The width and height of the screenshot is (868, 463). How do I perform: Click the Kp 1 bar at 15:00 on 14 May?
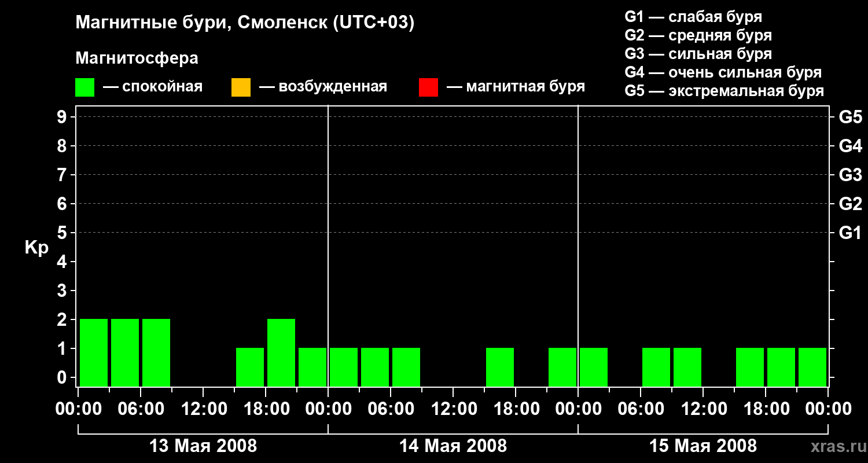(500, 367)
